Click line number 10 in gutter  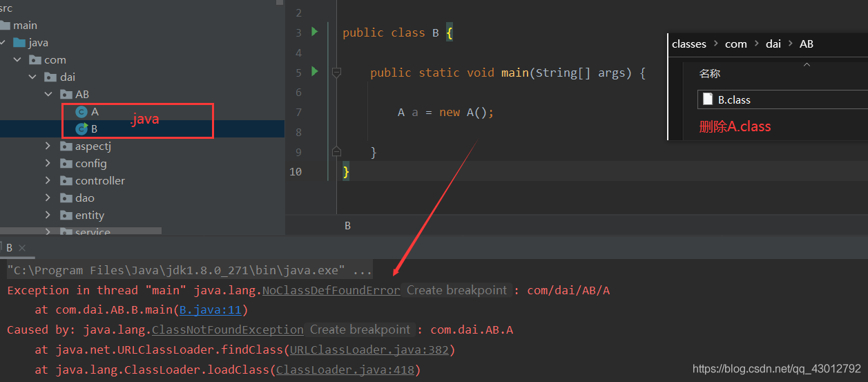pyautogui.click(x=296, y=171)
